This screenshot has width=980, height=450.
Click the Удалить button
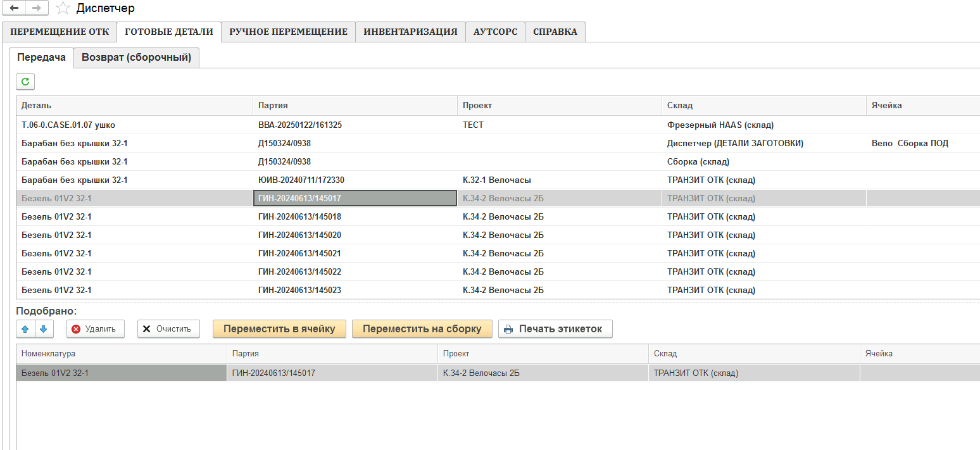click(x=95, y=329)
